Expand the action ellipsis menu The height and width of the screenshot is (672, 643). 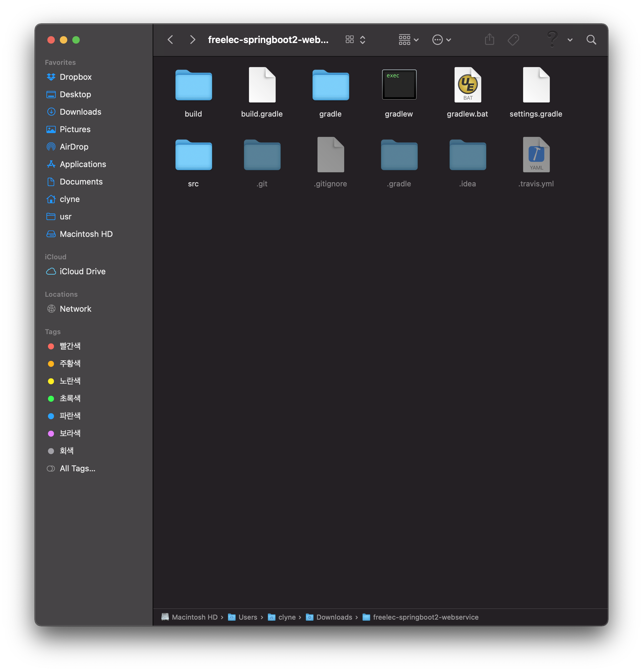(x=441, y=40)
